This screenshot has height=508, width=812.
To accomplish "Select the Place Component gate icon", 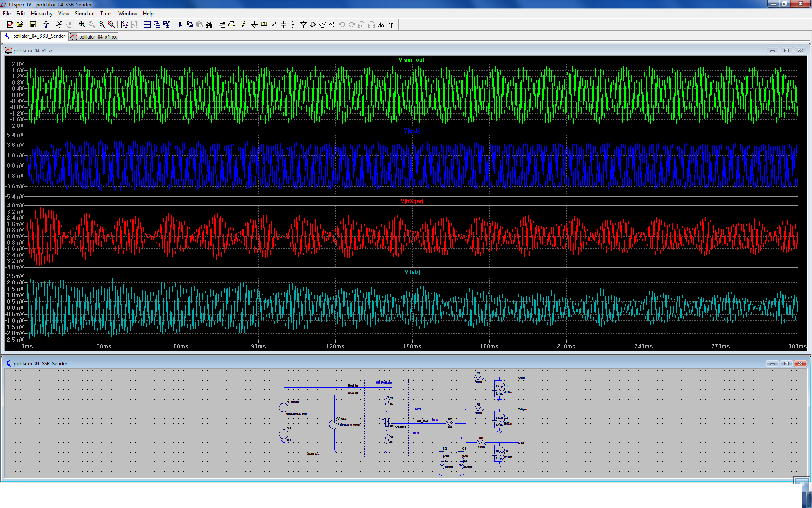I will point(313,25).
